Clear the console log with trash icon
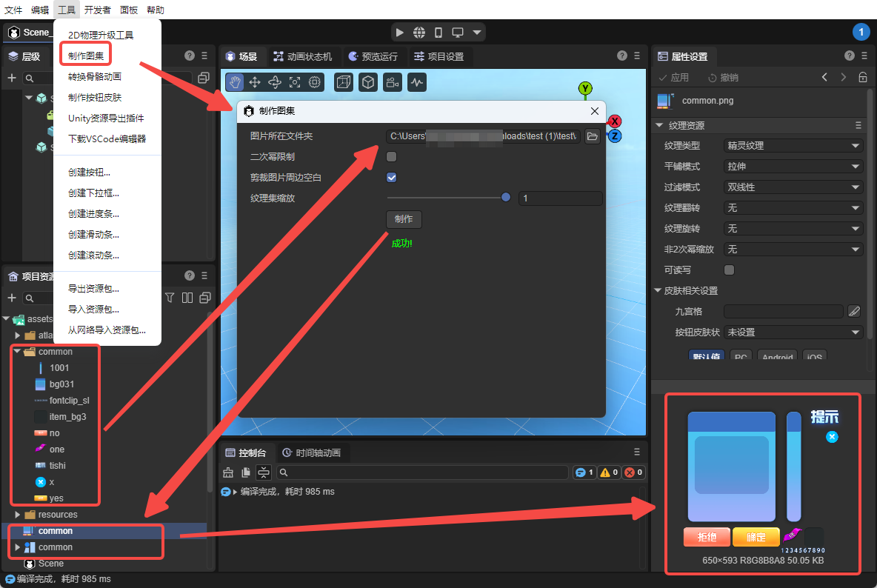This screenshot has height=588, width=877. pyautogui.click(x=228, y=472)
